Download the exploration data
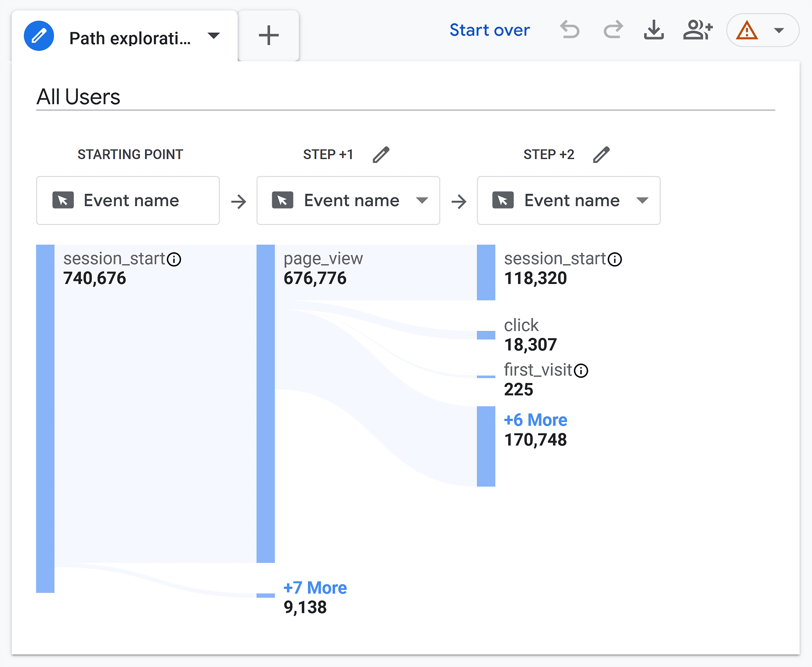 click(653, 30)
